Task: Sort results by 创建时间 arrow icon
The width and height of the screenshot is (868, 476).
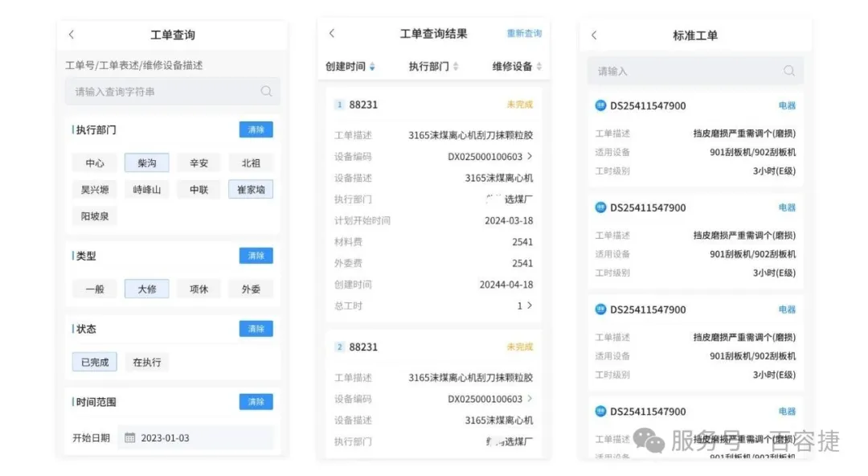Action: pos(372,67)
